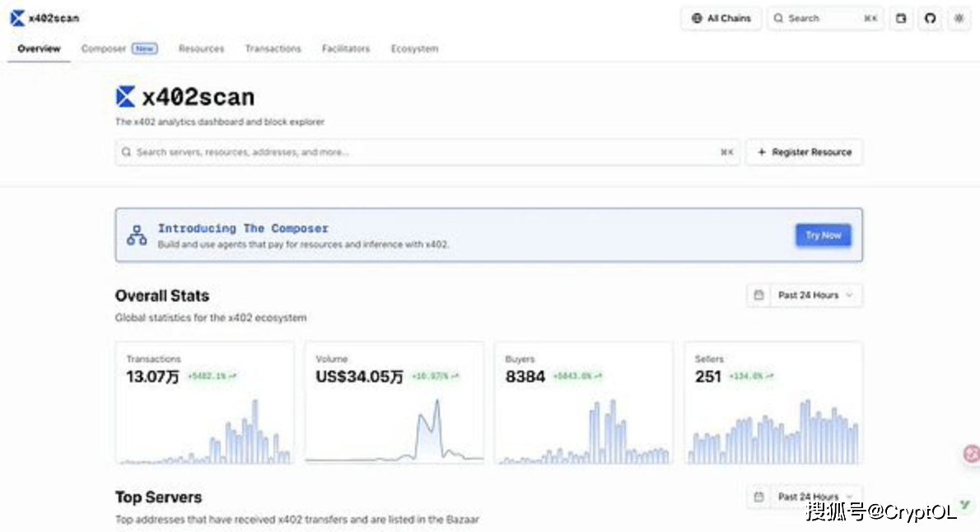
Task: Toggle the light/dark theme icon
Action: (x=959, y=18)
